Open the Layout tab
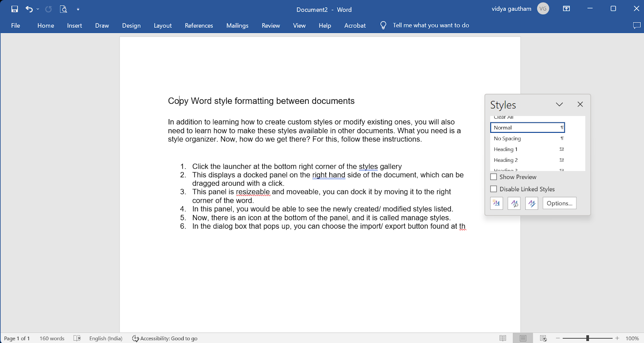This screenshot has height=343, width=644. pos(163,25)
